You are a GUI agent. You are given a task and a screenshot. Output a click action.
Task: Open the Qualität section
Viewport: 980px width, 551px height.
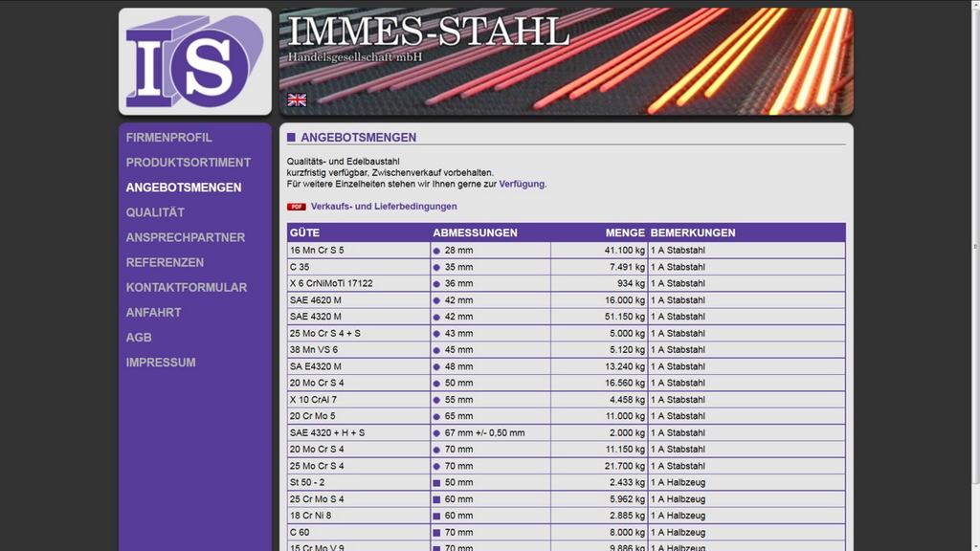[x=155, y=212]
